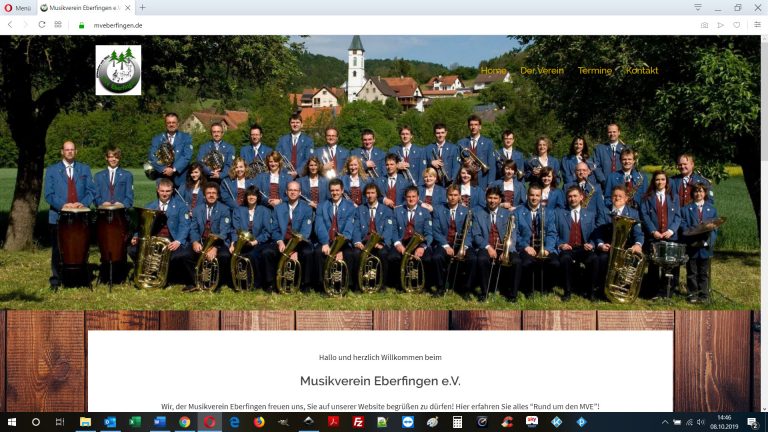
Task: Open Cortana search circle
Action: [x=36, y=422]
